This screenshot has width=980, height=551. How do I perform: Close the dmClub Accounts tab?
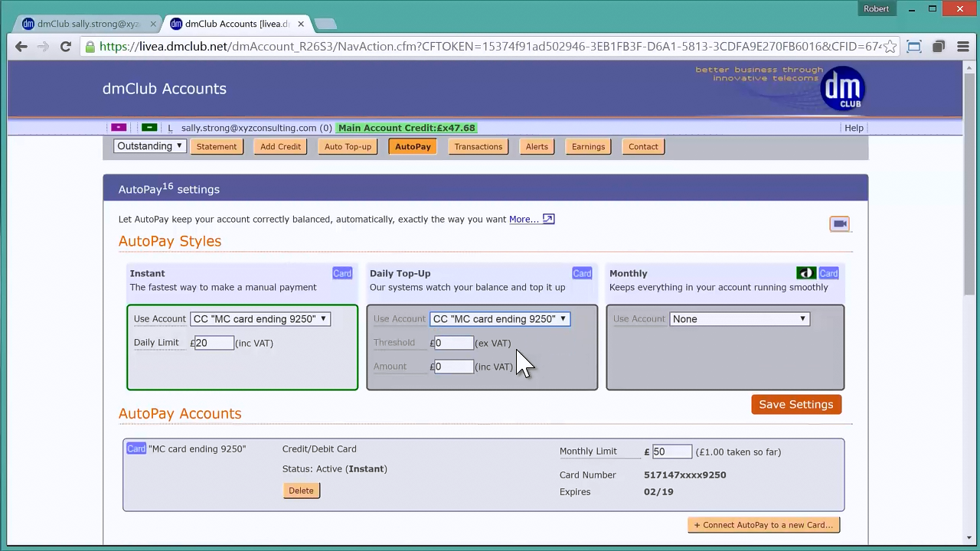click(301, 24)
